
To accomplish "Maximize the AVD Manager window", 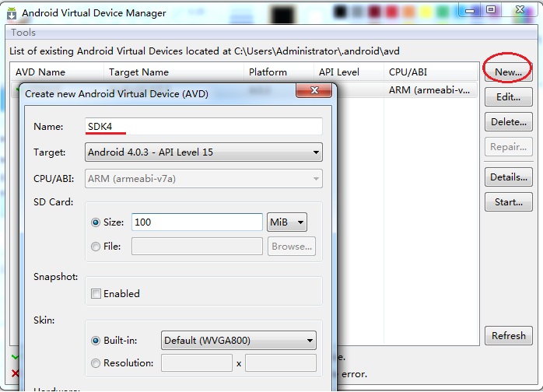I will coord(491,10).
